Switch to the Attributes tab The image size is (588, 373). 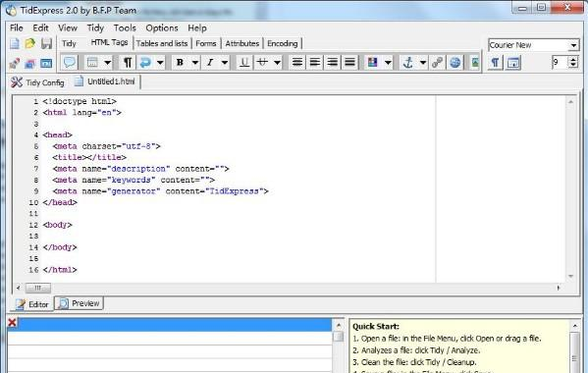(242, 43)
